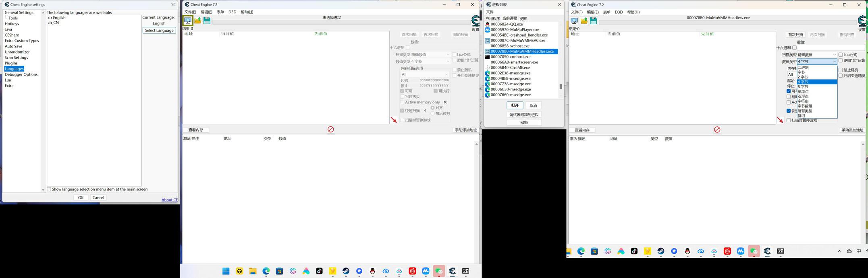Click 网络 button in 进程列表
The width and height of the screenshot is (868, 278).
524,122
